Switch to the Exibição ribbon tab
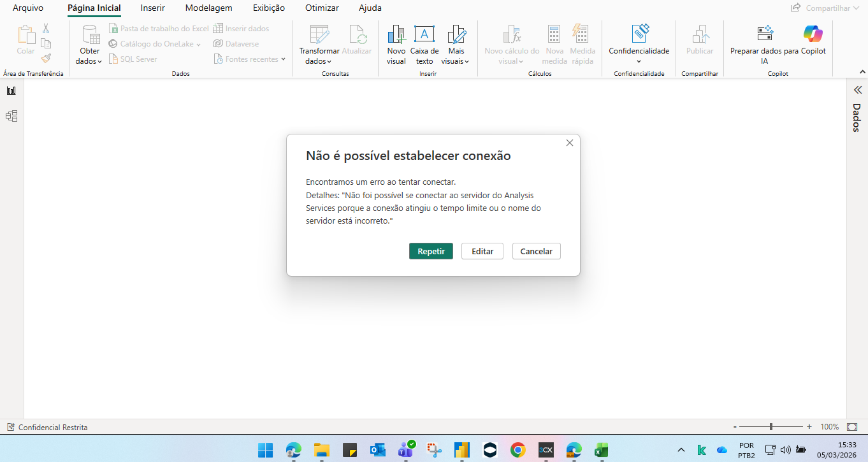 268,8
